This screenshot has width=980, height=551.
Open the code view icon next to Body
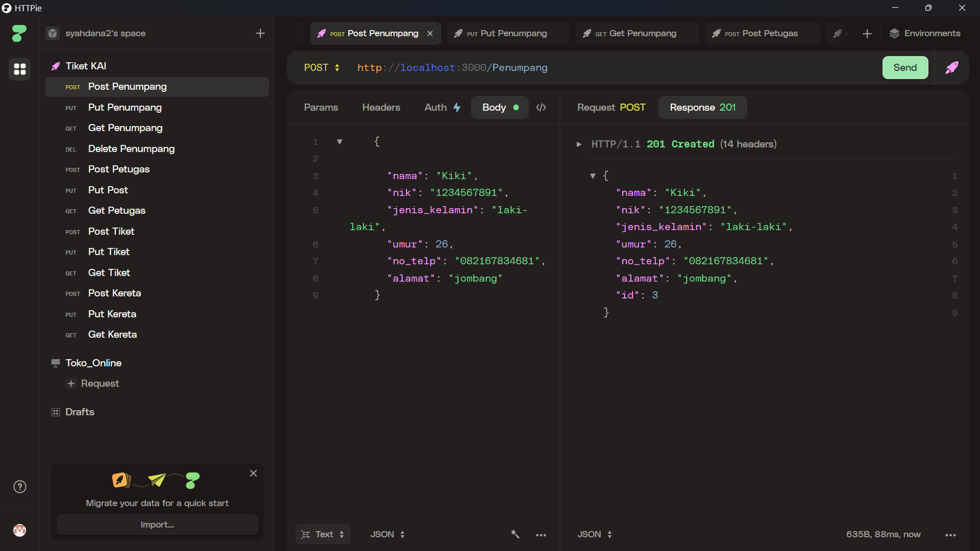point(541,108)
